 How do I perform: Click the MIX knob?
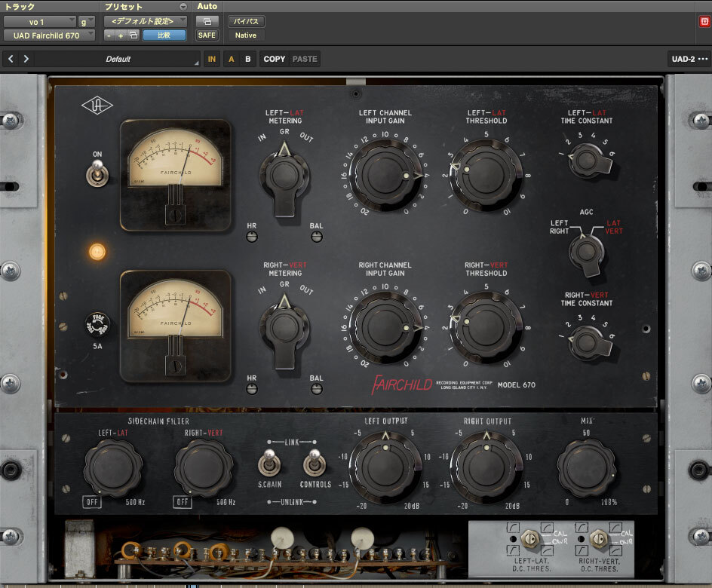[x=585, y=467]
